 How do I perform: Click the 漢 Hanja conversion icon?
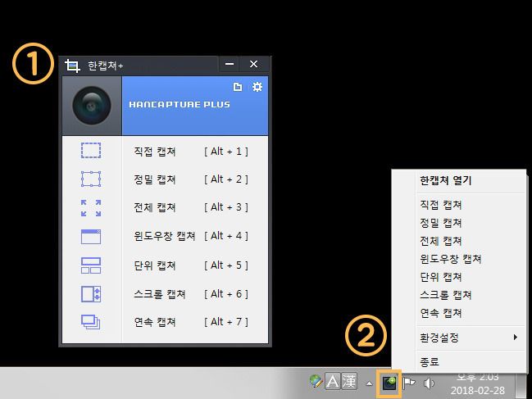coord(349,381)
